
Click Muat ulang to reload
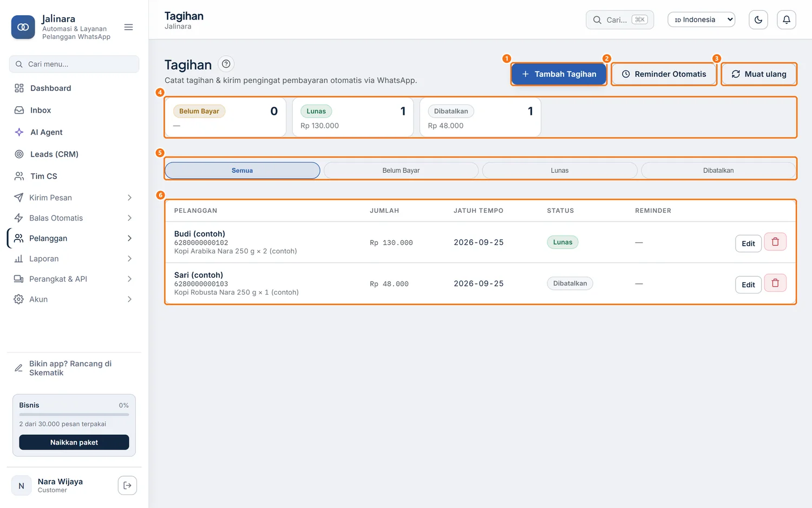[759, 74]
